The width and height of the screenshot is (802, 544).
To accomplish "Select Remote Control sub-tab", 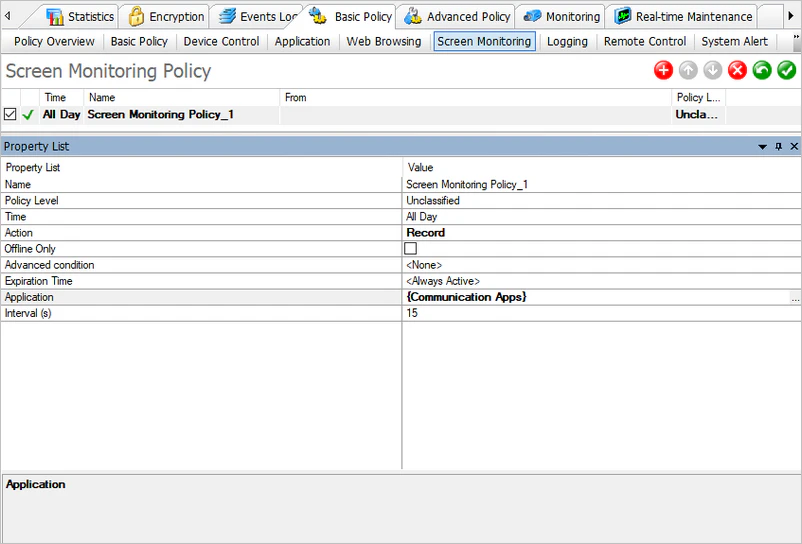I will point(645,41).
